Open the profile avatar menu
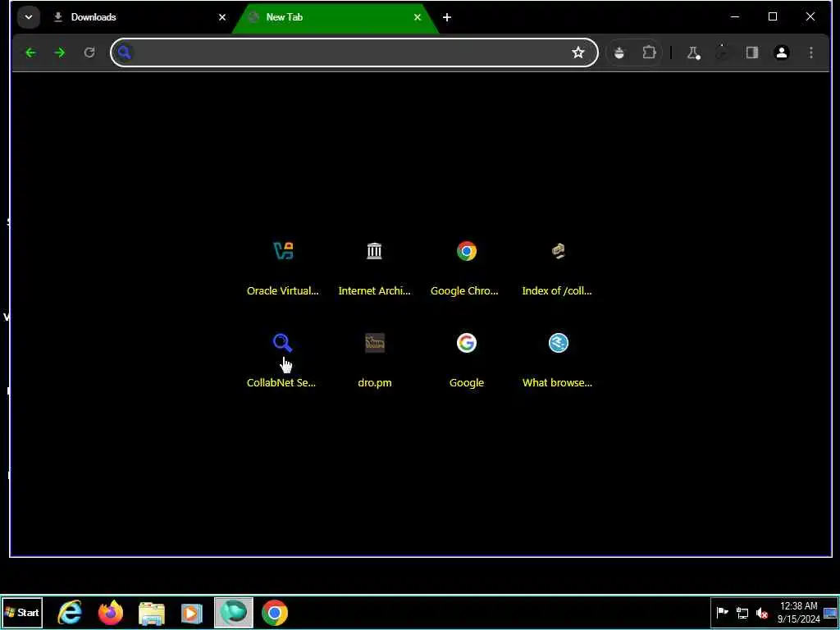The height and width of the screenshot is (630, 840). pyautogui.click(x=782, y=52)
